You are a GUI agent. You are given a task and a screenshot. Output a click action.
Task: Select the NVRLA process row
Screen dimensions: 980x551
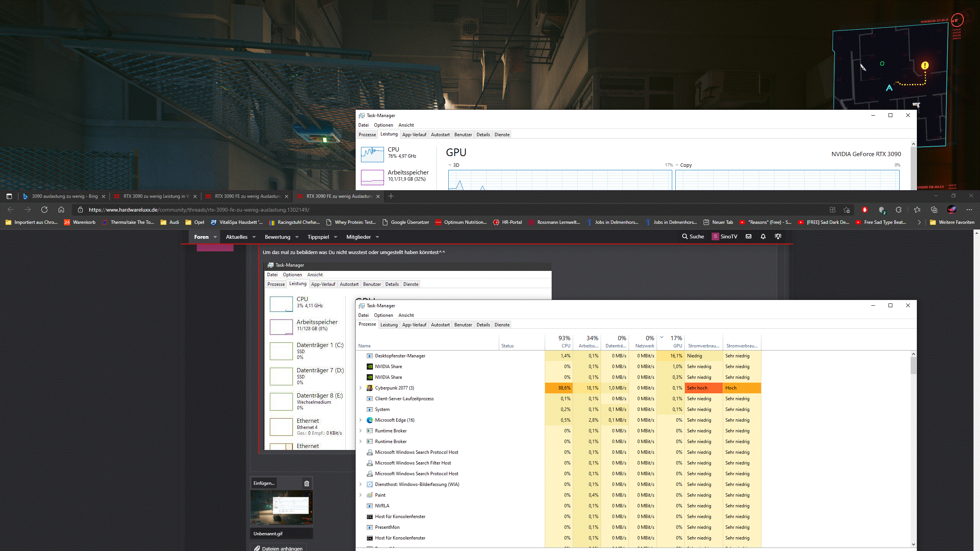click(x=558, y=506)
